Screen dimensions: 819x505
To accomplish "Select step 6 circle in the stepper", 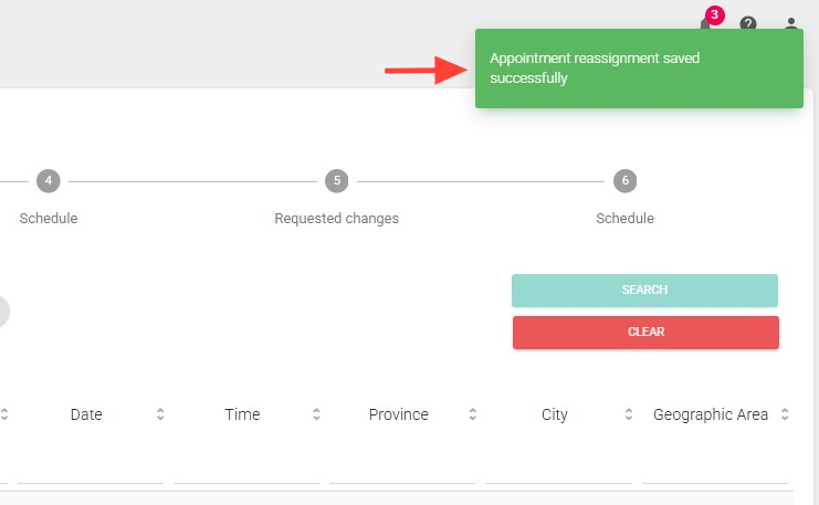I will point(625,181).
